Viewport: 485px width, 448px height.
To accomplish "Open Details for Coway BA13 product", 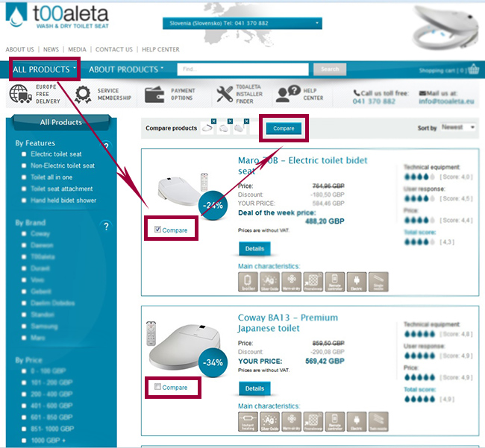I will 254,388.
